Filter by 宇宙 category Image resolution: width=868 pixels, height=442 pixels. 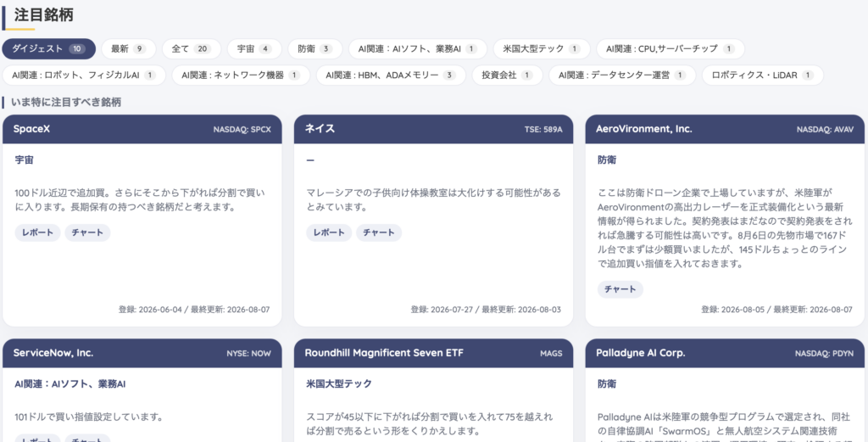pyautogui.click(x=254, y=48)
